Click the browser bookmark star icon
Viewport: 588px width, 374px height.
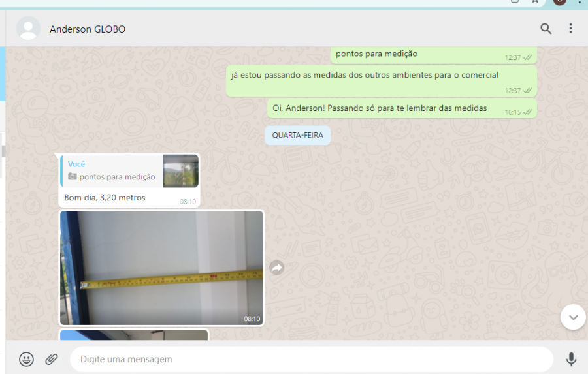pos(535,1)
